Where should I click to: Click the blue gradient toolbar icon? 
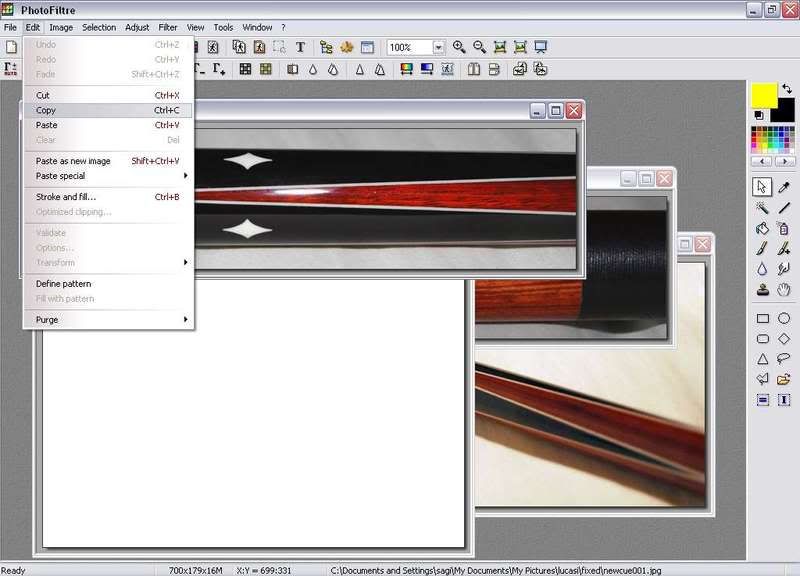point(427,69)
